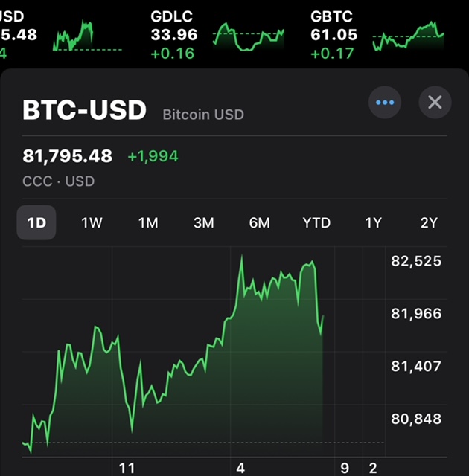Click the 81,795.48 current price
The width and height of the screenshot is (469, 476).
pyautogui.click(x=68, y=156)
